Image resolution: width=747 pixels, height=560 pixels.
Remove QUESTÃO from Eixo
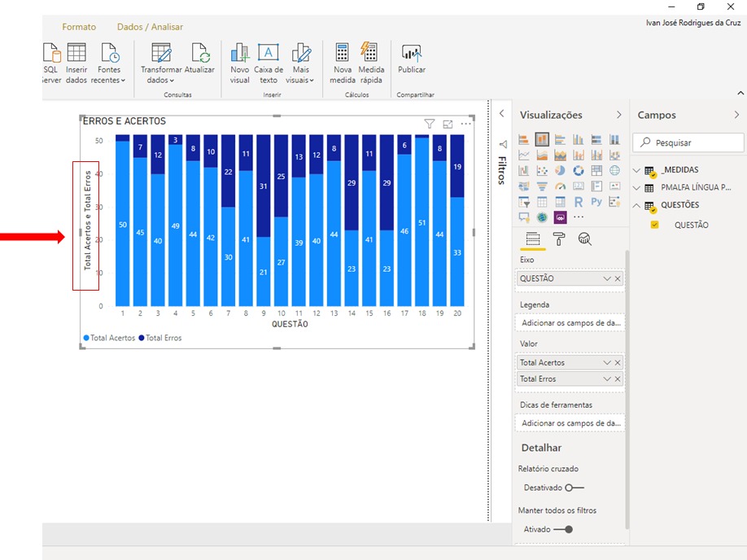(x=618, y=278)
